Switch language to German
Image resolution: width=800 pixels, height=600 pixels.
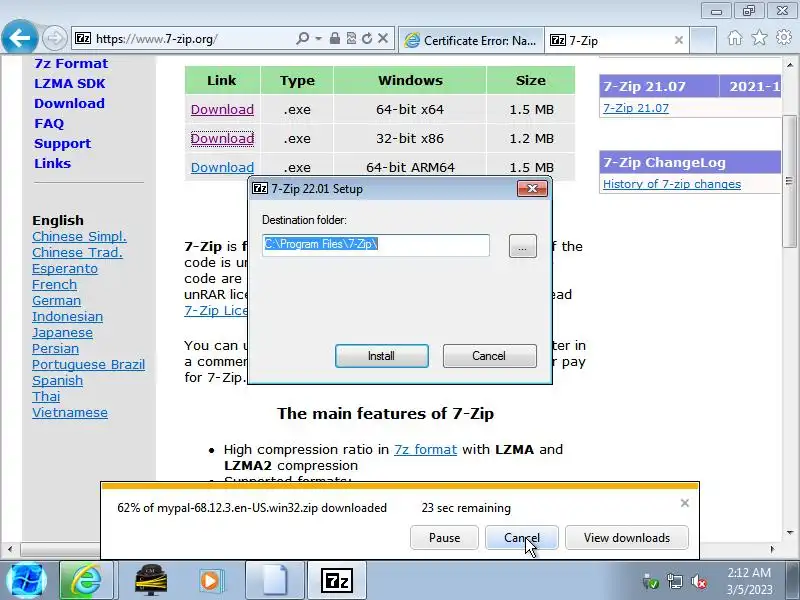56,301
